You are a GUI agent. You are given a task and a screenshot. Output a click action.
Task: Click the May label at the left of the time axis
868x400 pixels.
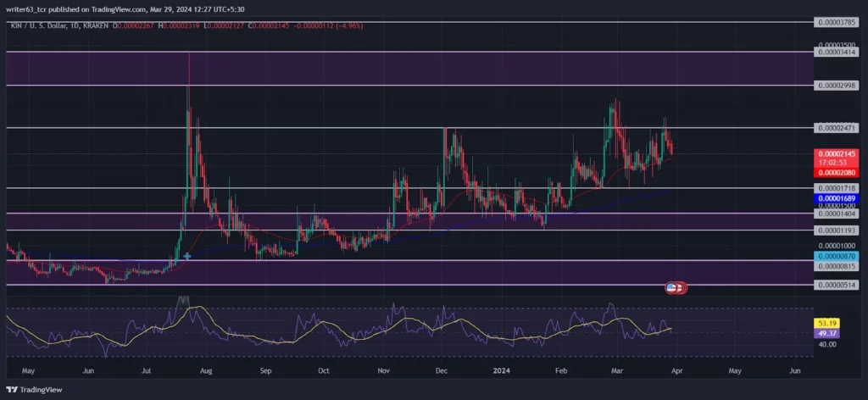29,370
